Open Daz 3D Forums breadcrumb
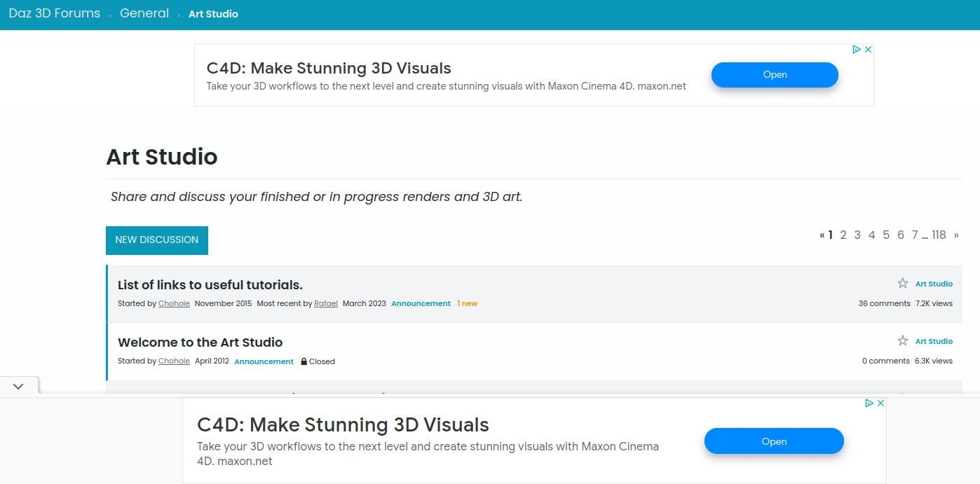This screenshot has height=484, width=980. pyautogui.click(x=54, y=13)
